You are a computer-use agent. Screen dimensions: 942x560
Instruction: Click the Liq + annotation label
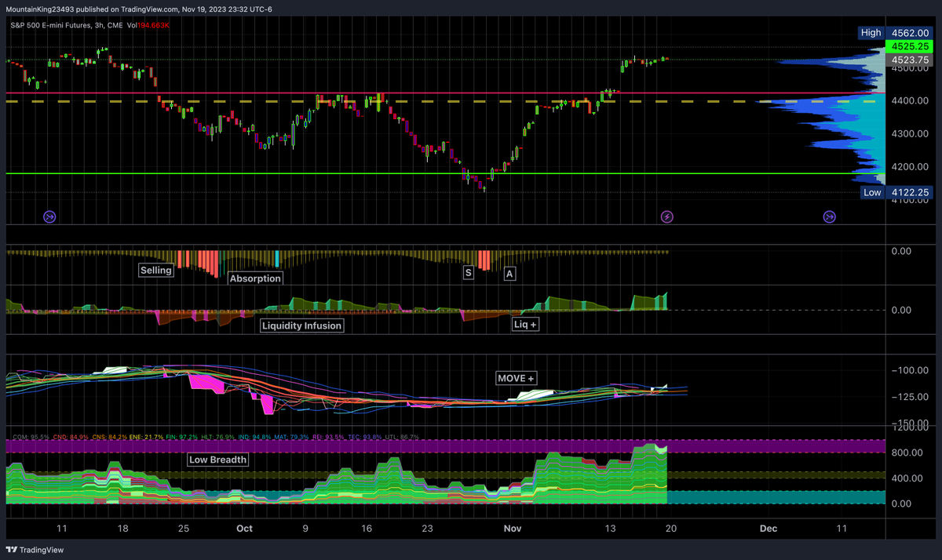click(525, 323)
